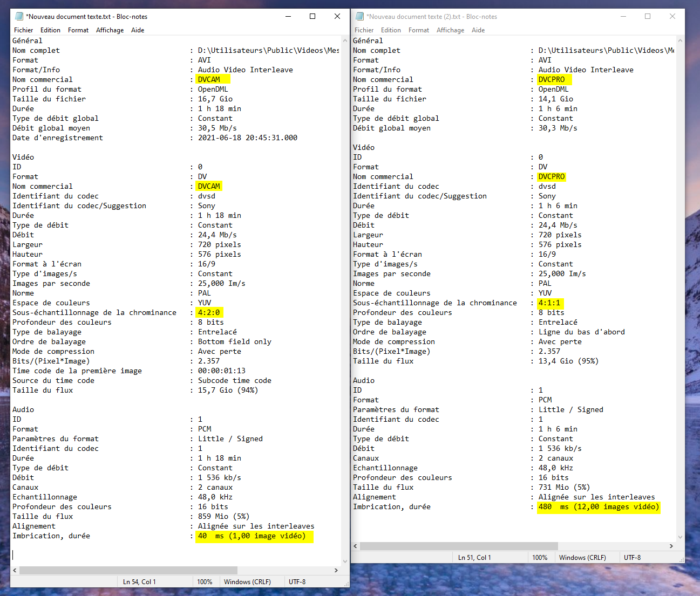Click 'Ligne du bas d'abord' in right window

click(x=582, y=332)
